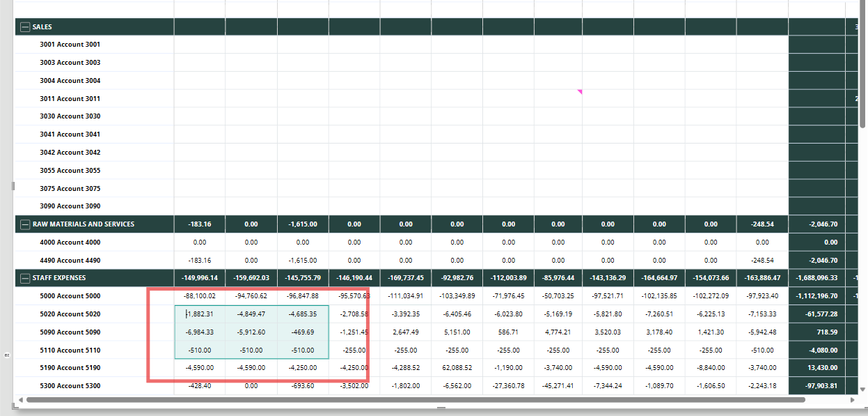Click the horizontal scrollbar thumb

coord(415,400)
